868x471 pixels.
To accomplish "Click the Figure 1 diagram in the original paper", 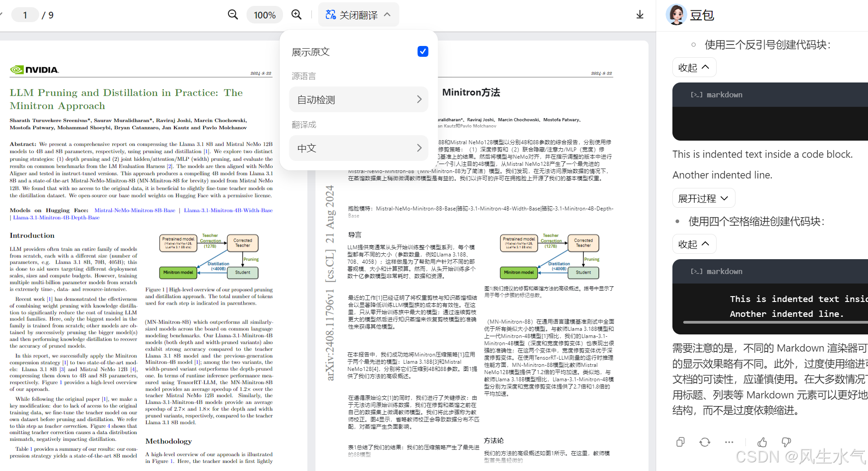I will 209,256.
